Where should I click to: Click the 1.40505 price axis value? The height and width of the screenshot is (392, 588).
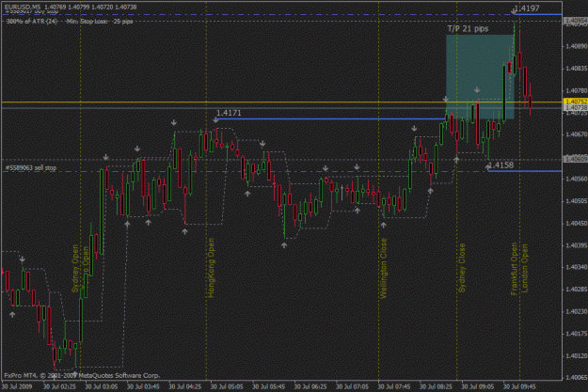(577, 201)
